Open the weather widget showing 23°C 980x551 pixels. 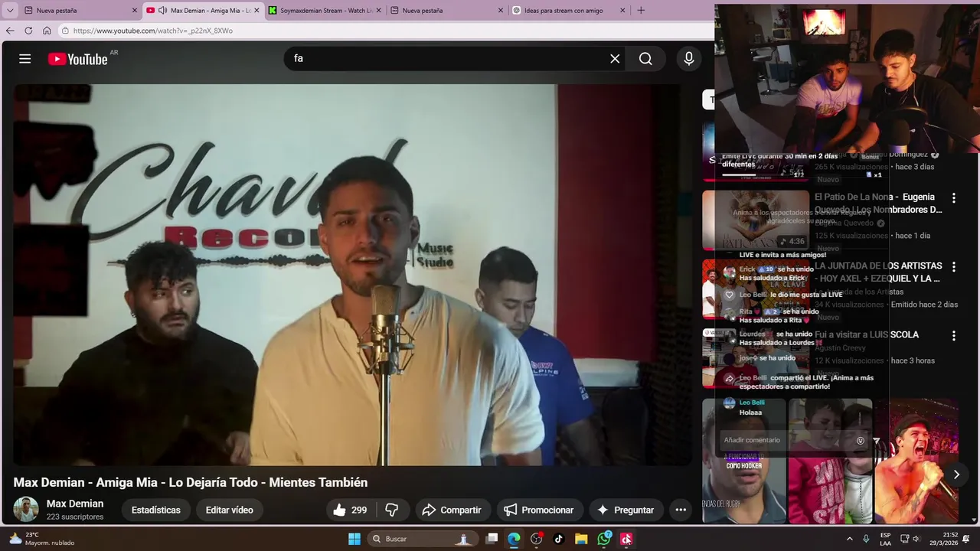tap(42, 539)
